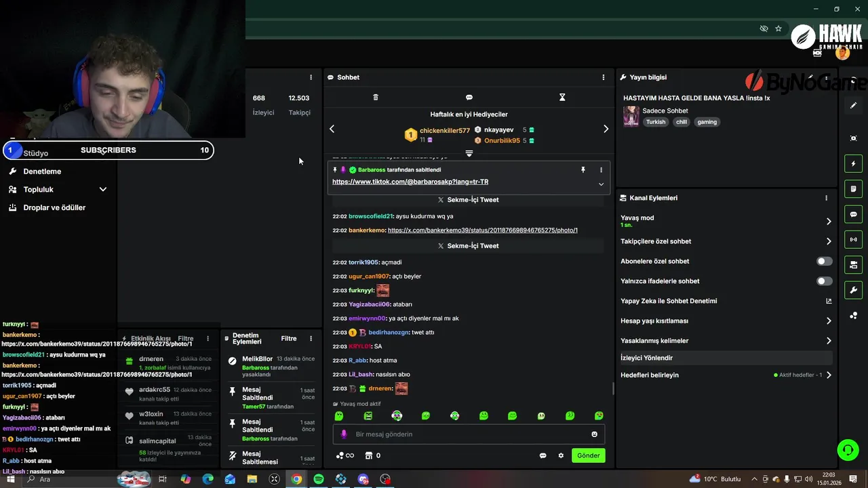Click the hourglass icon in the chat header
868x488 pixels.
pyautogui.click(x=562, y=98)
